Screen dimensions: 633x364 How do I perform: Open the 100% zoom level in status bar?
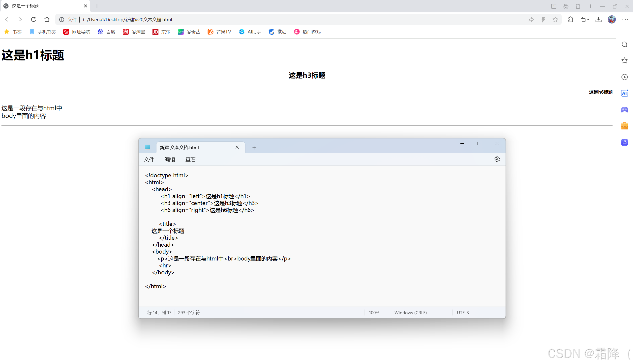(374, 312)
